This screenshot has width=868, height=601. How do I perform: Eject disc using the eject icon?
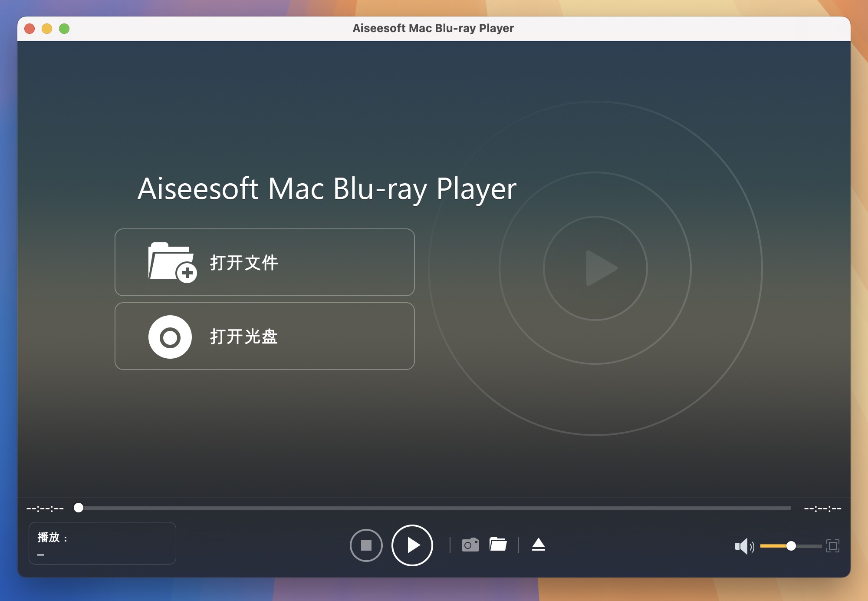pos(539,544)
